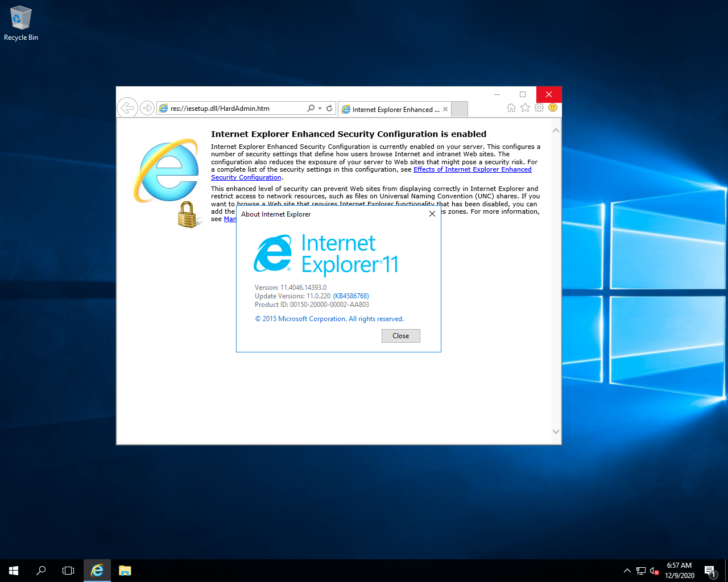Click the IE padlock logo on page
This screenshot has height=582, width=728.
[x=167, y=182]
